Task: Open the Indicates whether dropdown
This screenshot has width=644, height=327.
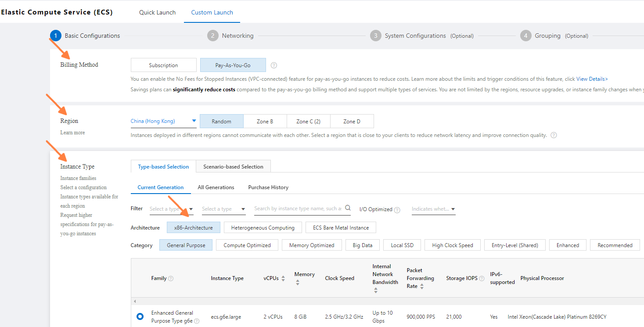Action: pyautogui.click(x=433, y=209)
